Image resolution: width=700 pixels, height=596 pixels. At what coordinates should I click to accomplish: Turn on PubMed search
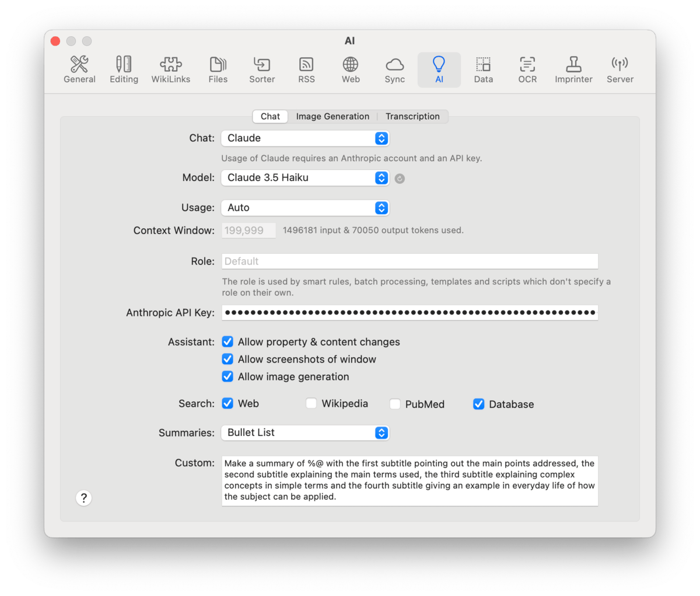[x=395, y=404]
